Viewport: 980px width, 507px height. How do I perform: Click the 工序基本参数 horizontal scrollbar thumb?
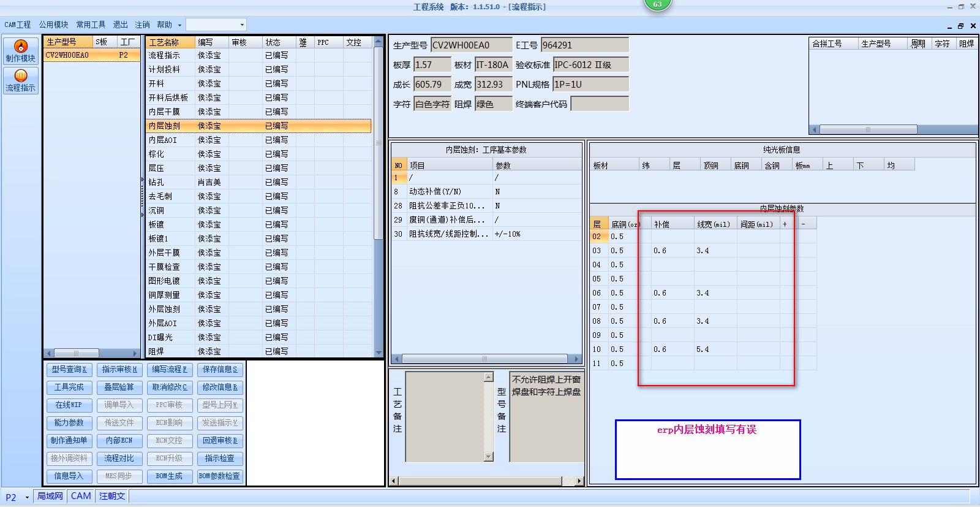[484, 359]
